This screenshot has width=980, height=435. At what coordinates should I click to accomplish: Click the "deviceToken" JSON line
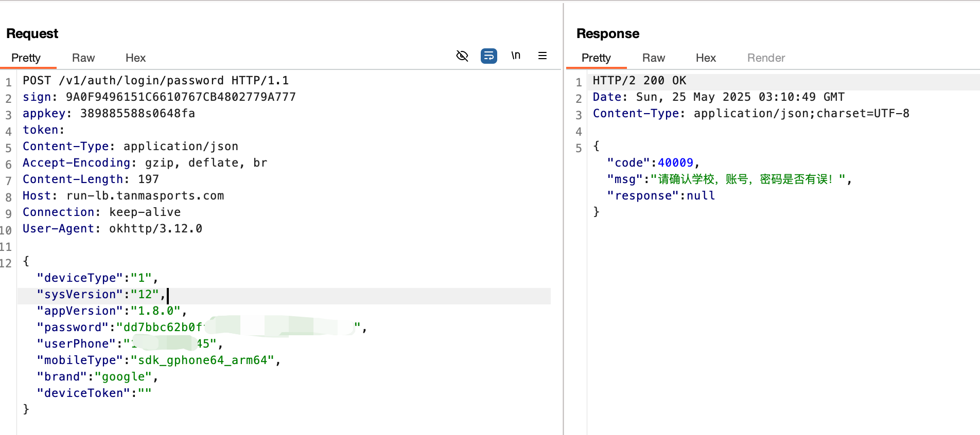coord(94,393)
